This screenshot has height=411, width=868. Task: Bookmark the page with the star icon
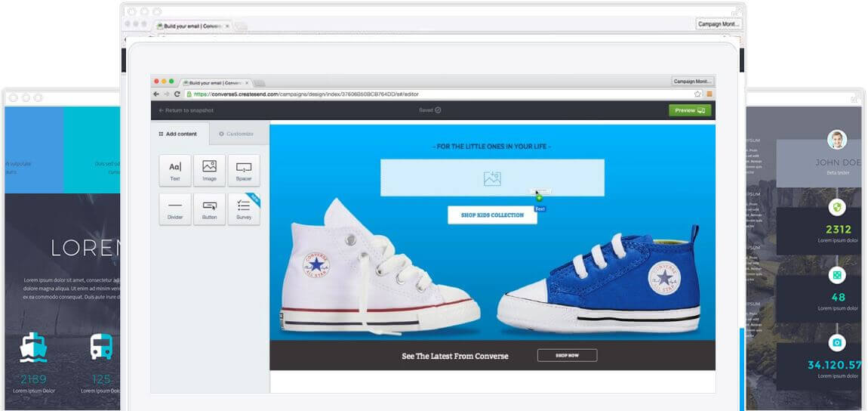697,94
